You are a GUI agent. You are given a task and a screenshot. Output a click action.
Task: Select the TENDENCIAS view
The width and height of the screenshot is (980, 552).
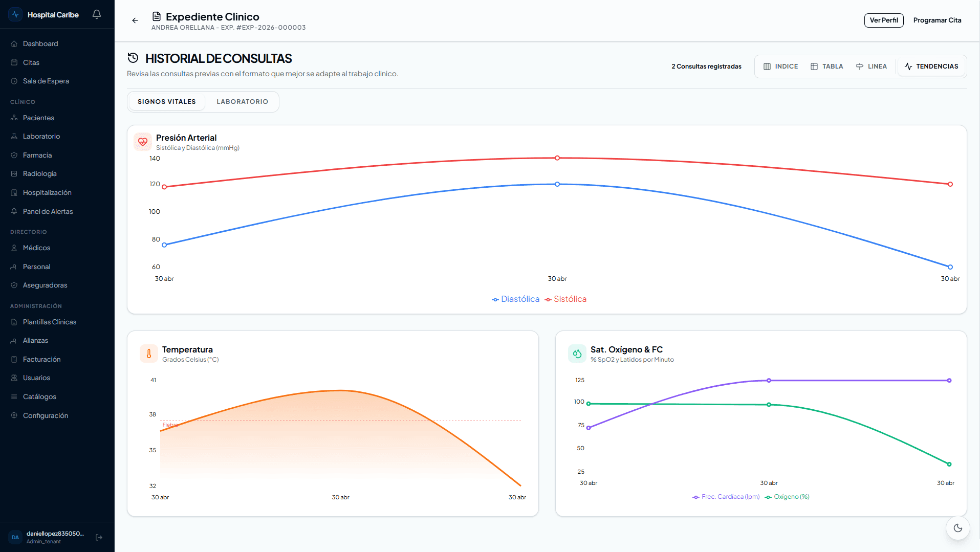click(931, 67)
